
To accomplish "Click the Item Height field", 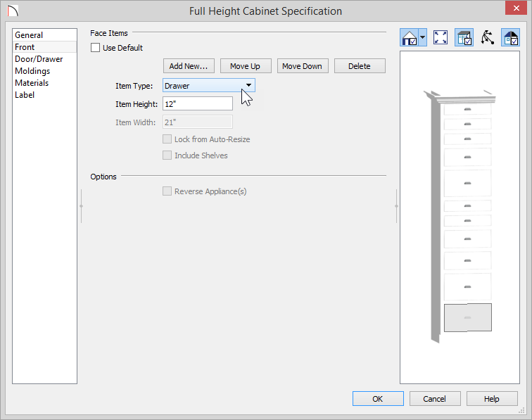I will pyautogui.click(x=198, y=103).
